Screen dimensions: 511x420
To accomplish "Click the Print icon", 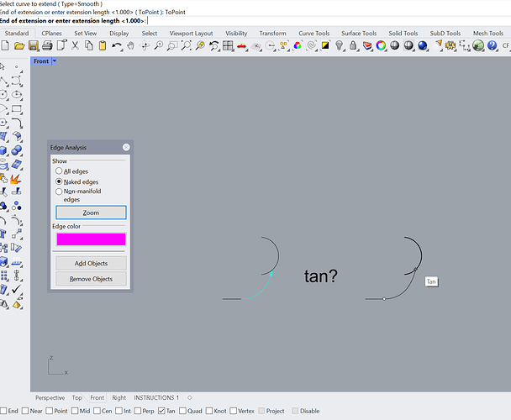I will (x=47, y=45).
